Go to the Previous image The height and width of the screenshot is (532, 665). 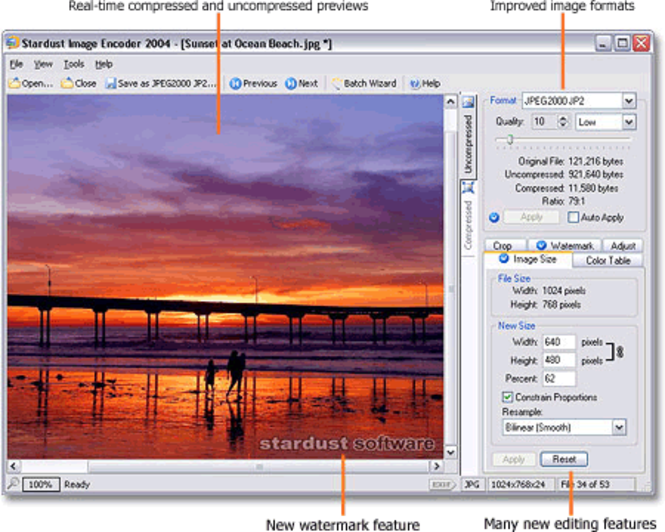click(x=253, y=84)
